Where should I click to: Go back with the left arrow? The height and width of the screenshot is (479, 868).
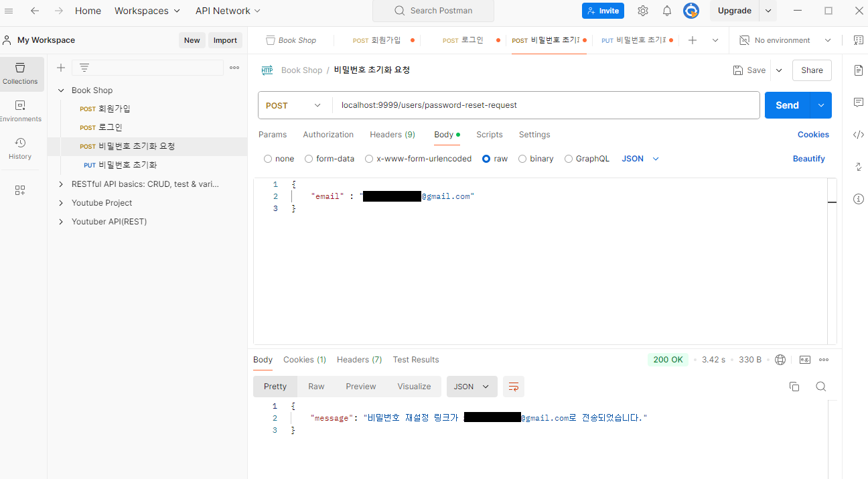pyautogui.click(x=35, y=11)
